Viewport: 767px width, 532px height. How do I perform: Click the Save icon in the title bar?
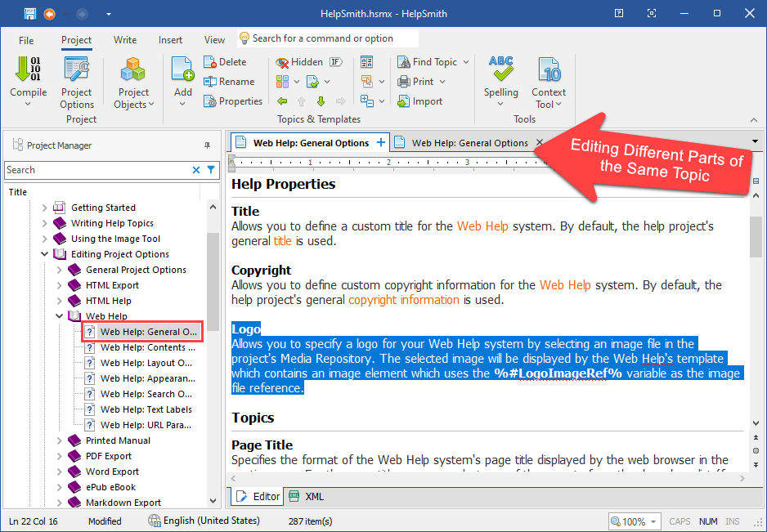[30, 14]
